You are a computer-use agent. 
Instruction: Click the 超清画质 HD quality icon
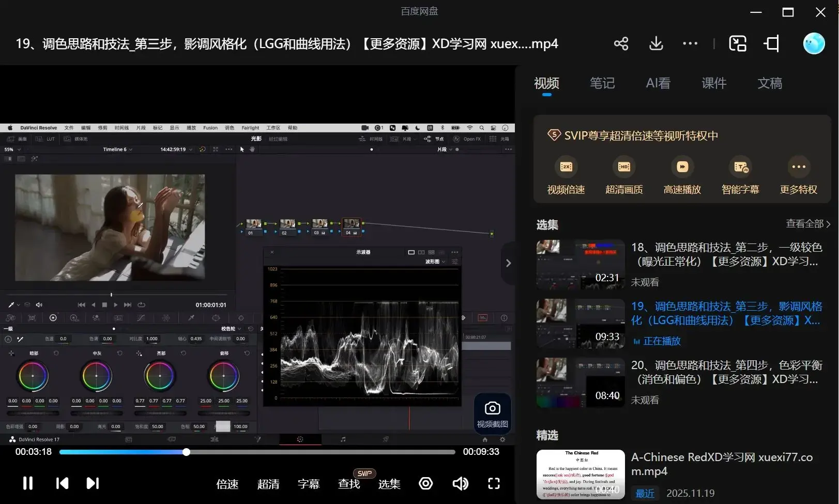pos(624,167)
